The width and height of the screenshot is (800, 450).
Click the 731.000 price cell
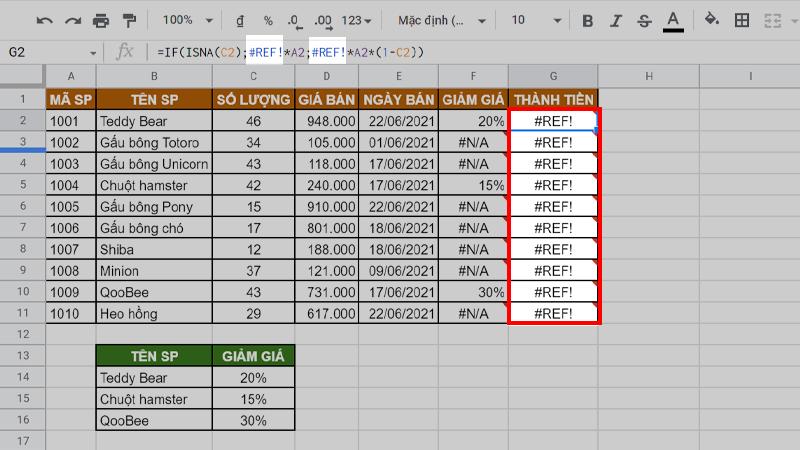pyautogui.click(x=327, y=292)
